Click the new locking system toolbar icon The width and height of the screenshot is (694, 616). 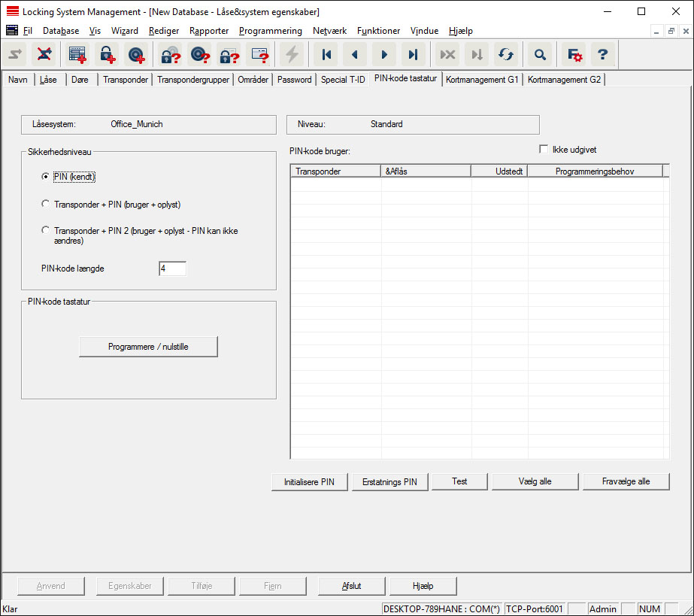point(77,54)
